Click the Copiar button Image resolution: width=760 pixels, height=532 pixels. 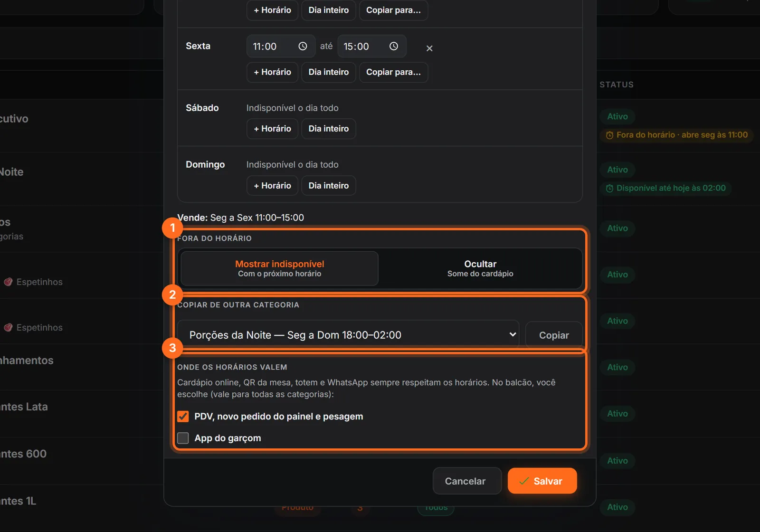click(x=554, y=335)
